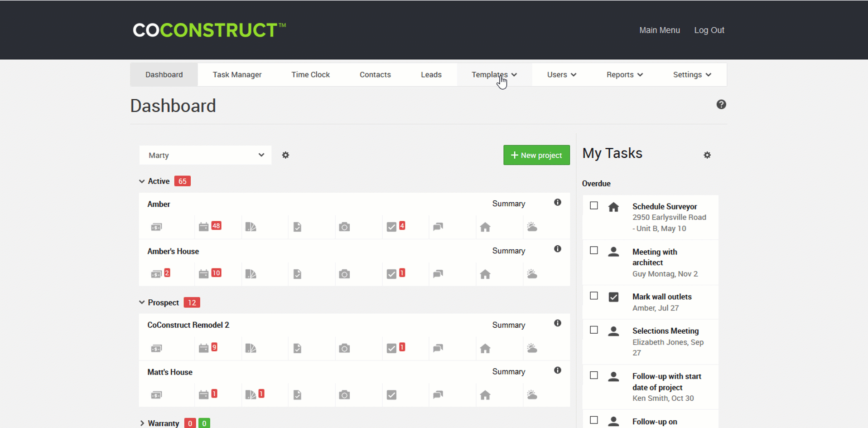The image size is (868, 428).
Task: Expand the Settings dropdown menu
Action: pyautogui.click(x=692, y=75)
